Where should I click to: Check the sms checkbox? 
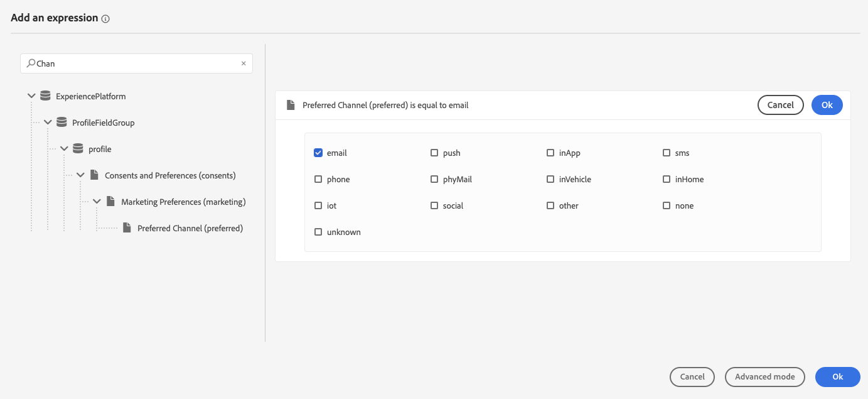coord(667,153)
